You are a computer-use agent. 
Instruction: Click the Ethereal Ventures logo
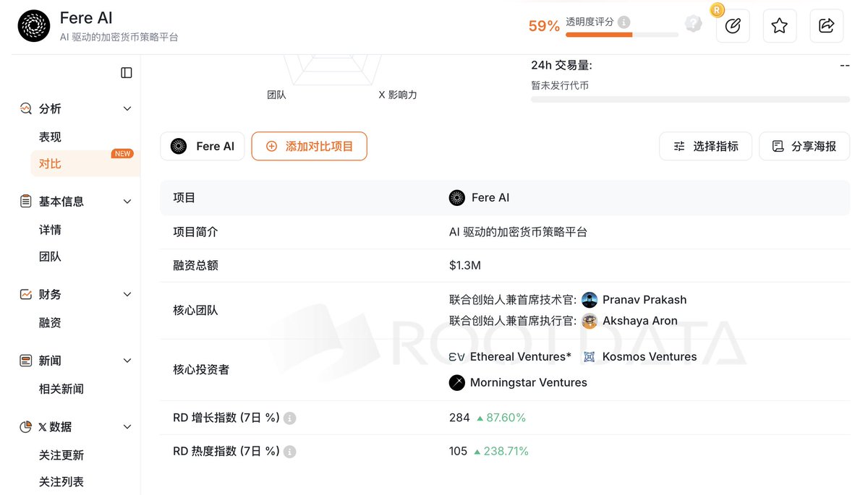[x=457, y=357]
